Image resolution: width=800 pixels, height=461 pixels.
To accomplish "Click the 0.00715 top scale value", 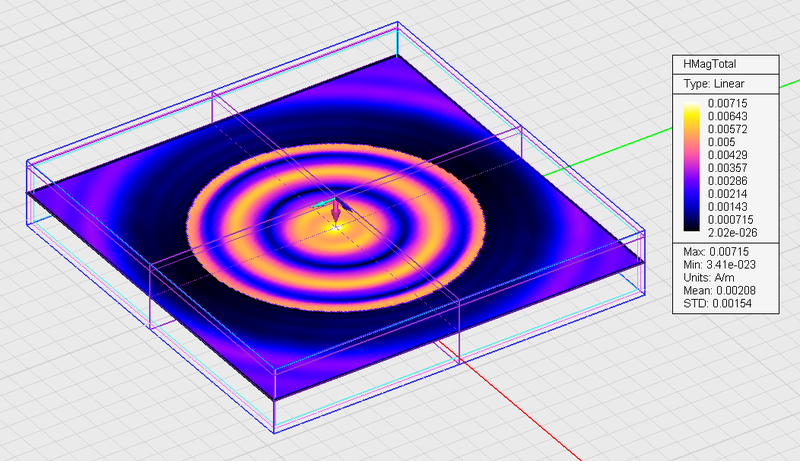I will [x=728, y=104].
